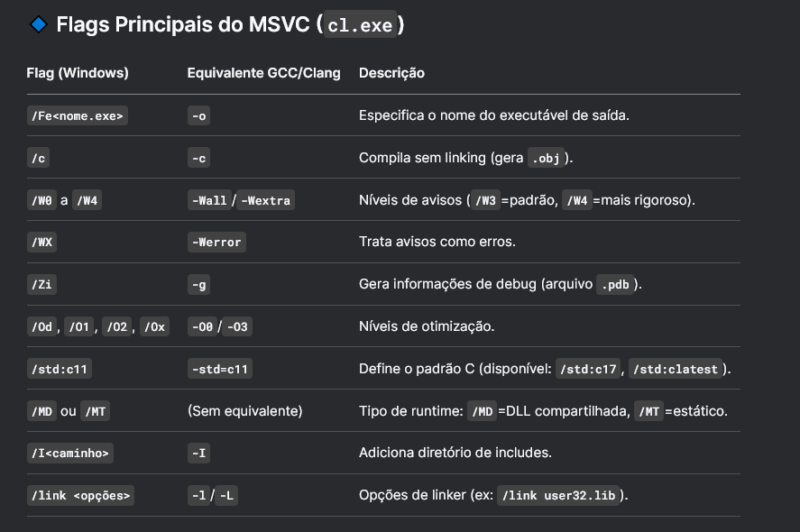Select the -std=c11 GCC chip
This screenshot has height=532, width=800.
click(x=220, y=369)
